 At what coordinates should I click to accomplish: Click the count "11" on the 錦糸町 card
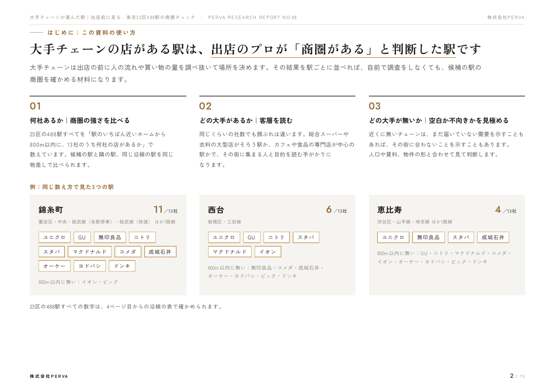158,209
